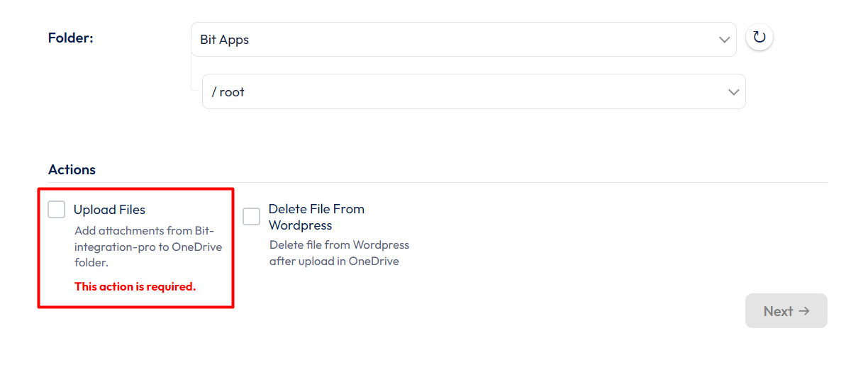Expand the Bit Apps dropdown chevron
Screen dimensions: 868x389
point(724,40)
